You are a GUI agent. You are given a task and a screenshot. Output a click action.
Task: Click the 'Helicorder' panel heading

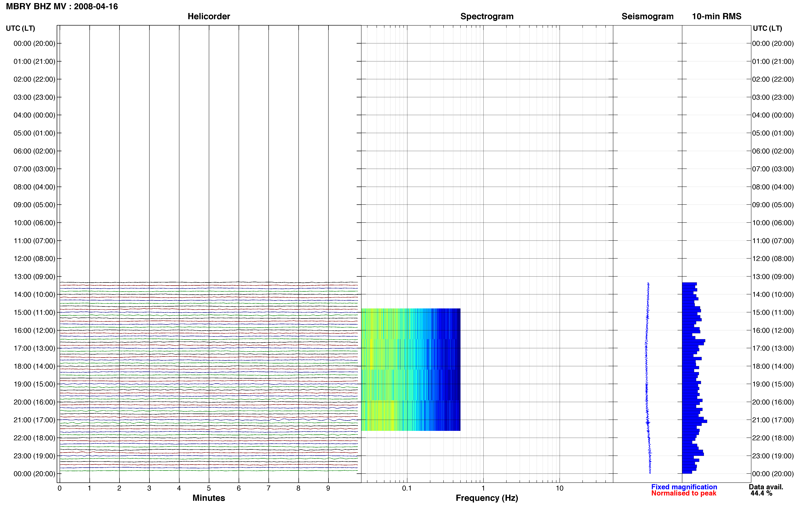209,16
